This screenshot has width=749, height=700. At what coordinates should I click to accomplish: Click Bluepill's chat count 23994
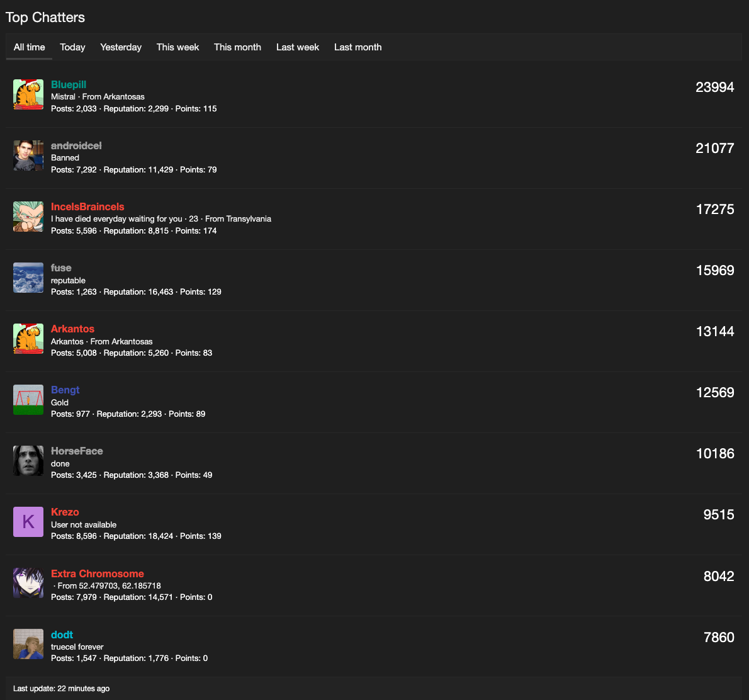(714, 87)
